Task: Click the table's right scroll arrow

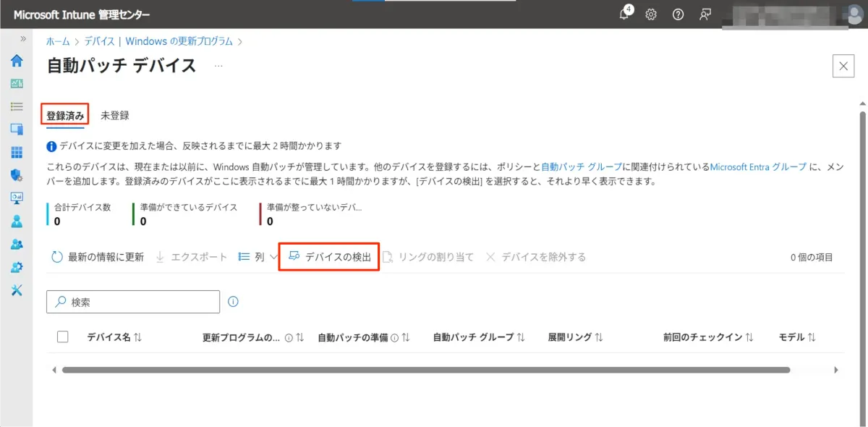Action: coord(836,370)
